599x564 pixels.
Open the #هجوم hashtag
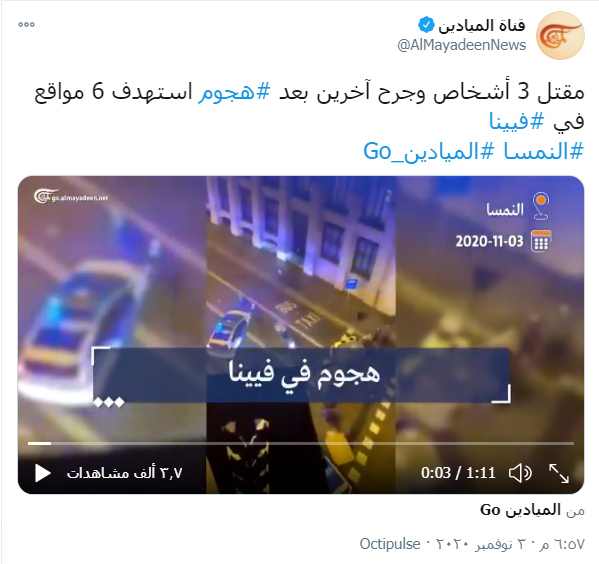tap(234, 92)
